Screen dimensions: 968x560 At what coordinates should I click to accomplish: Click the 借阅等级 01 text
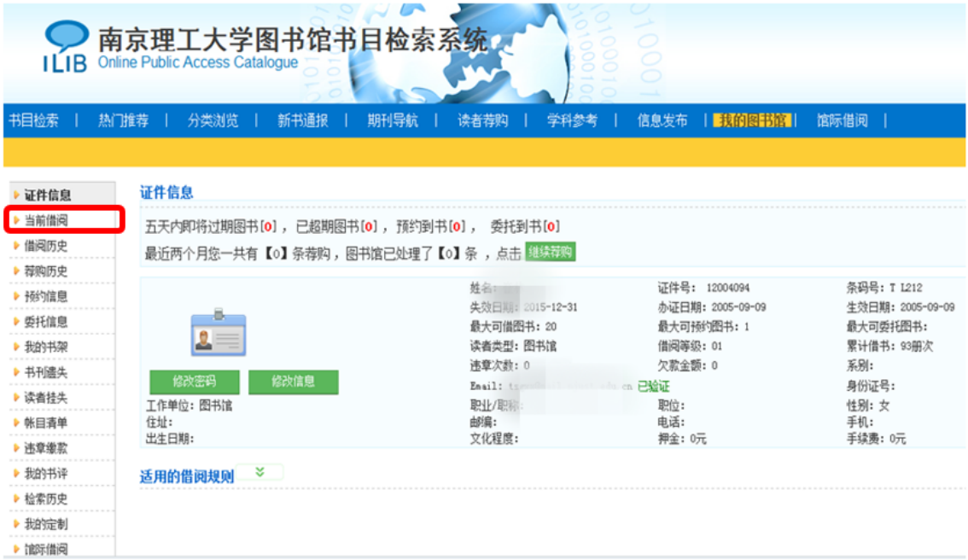[x=690, y=346]
